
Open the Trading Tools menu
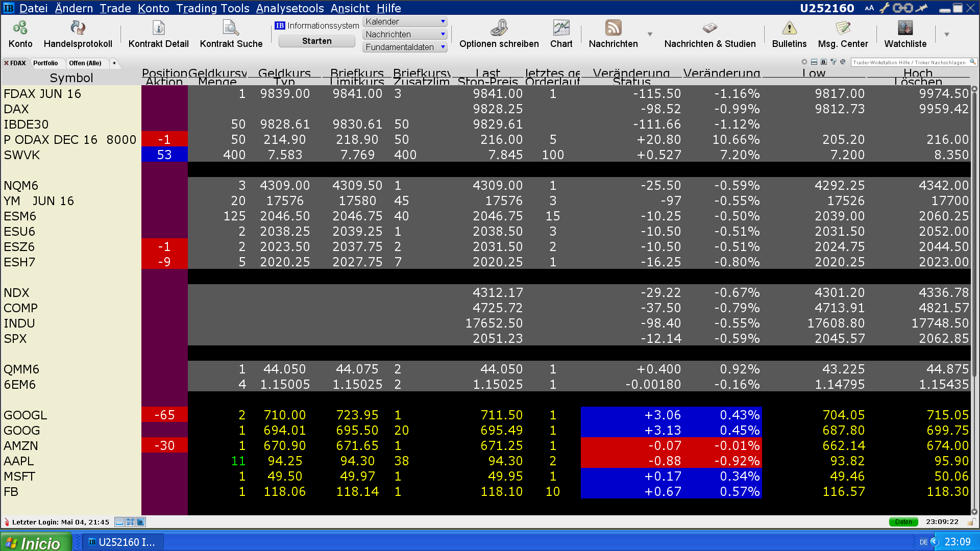coord(212,8)
